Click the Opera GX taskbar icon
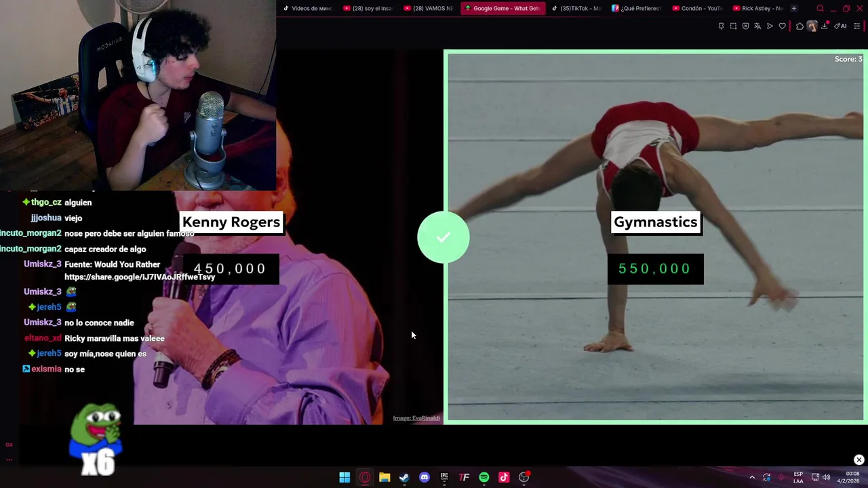Screen dimensions: 868x488 [x=365, y=477]
